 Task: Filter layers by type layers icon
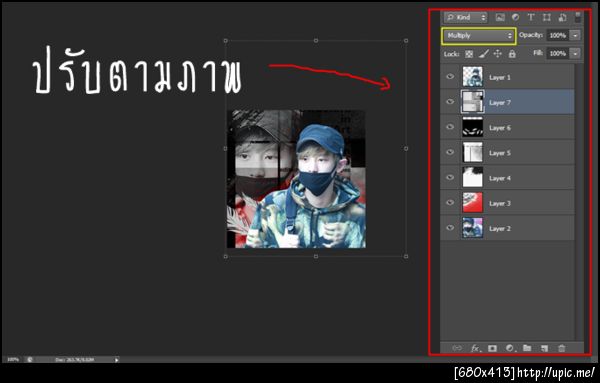click(531, 17)
